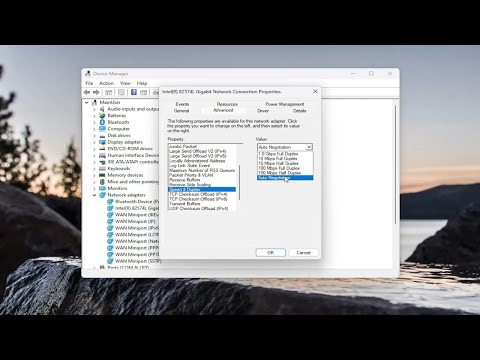Click the IDE ATA/ATAPI controllers icon
This screenshot has height=360, width=480.
coord(102,162)
